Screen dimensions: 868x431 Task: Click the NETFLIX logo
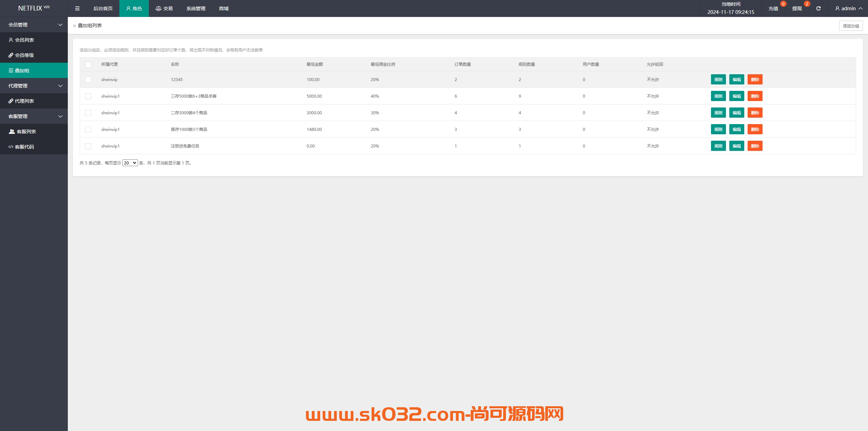pyautogui.click(x=34, y=8)
